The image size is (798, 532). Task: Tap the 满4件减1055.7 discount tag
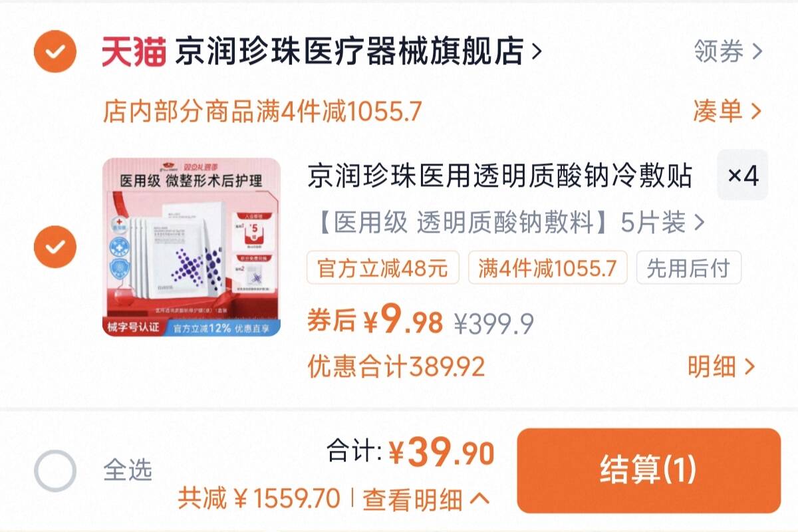(x=547, y=269)
